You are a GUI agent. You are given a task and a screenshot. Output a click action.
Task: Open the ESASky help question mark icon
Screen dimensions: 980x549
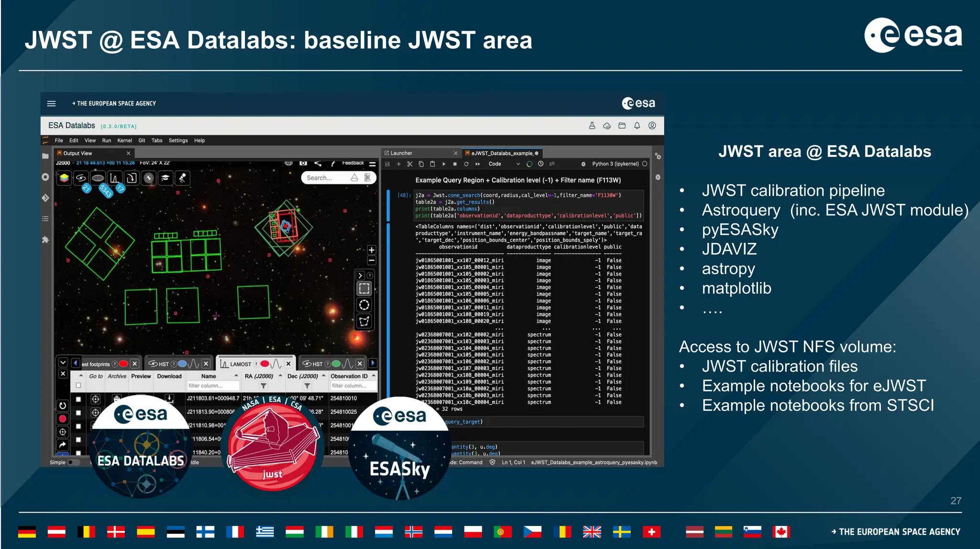(x=333, y=163)
